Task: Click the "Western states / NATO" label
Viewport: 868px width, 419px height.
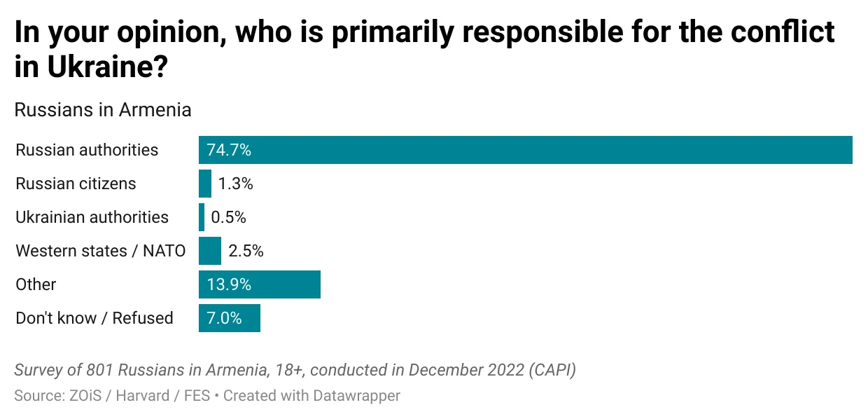Action: (x=101, y=251)
